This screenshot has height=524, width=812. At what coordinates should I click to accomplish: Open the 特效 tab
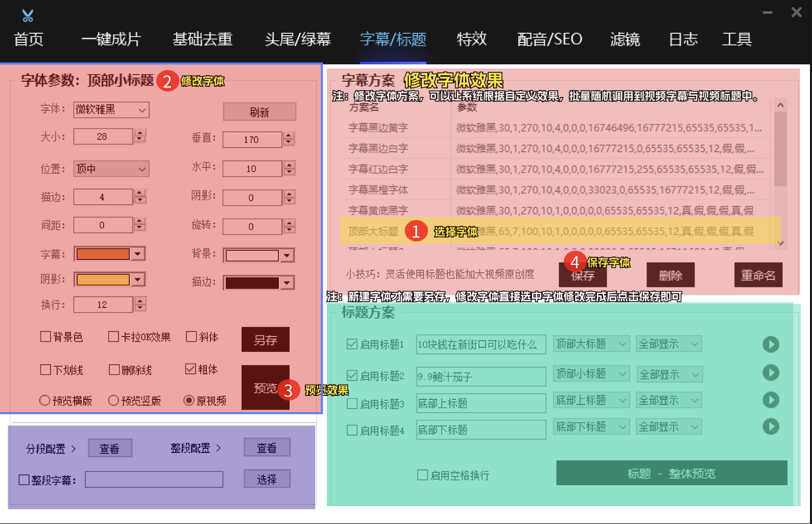point(471,39)
